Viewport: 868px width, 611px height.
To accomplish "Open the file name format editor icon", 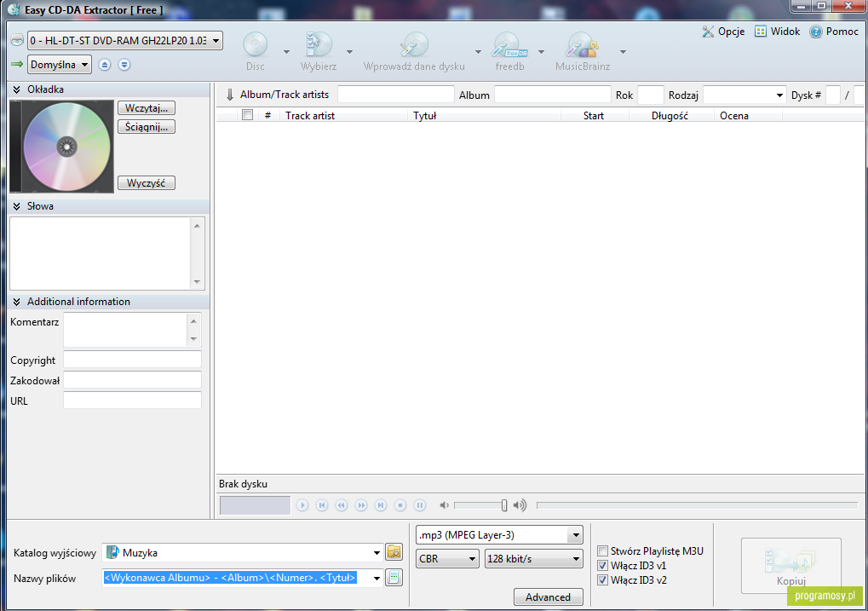I will click(394, 577).
